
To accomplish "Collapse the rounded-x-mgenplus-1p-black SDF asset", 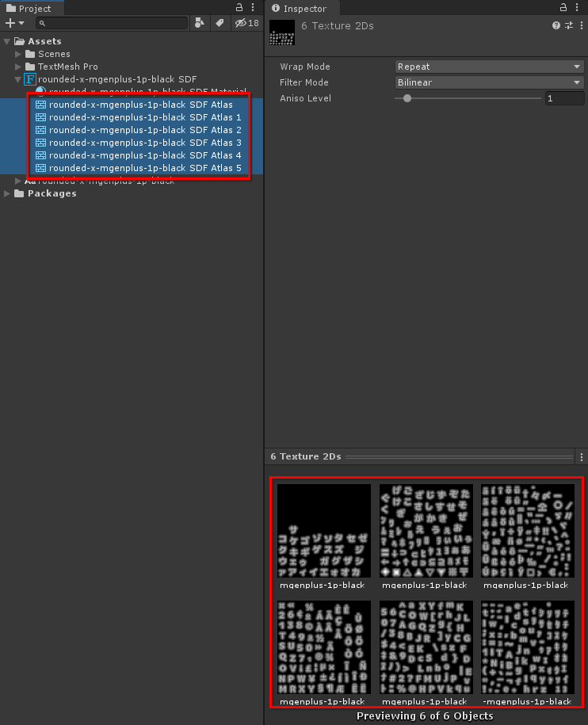I will [x=18, y=79].
